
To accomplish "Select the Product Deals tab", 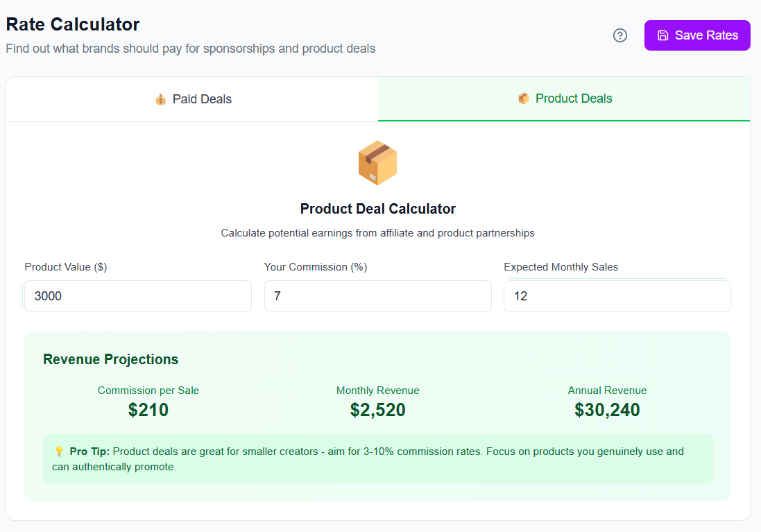I will tap(564, 98).
